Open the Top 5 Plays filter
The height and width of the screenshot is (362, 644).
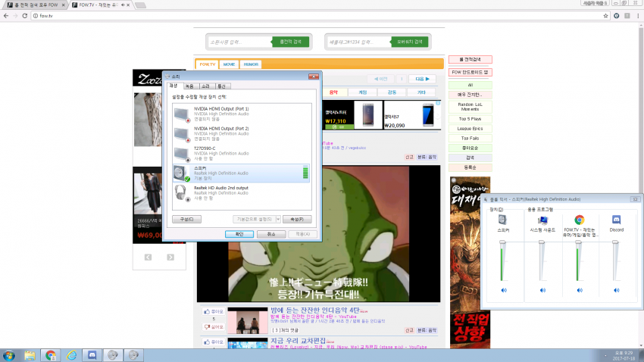[x=470, y=119]
